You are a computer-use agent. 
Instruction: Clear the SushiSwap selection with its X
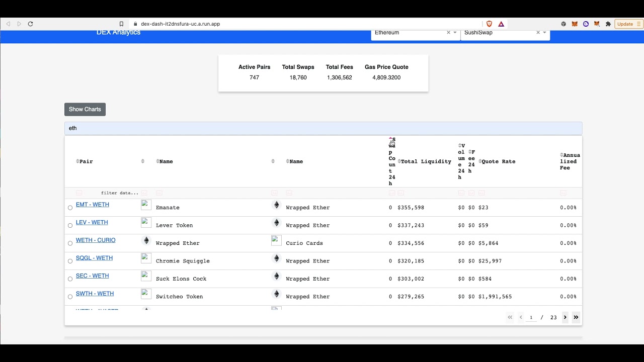(x=538, y=33)
